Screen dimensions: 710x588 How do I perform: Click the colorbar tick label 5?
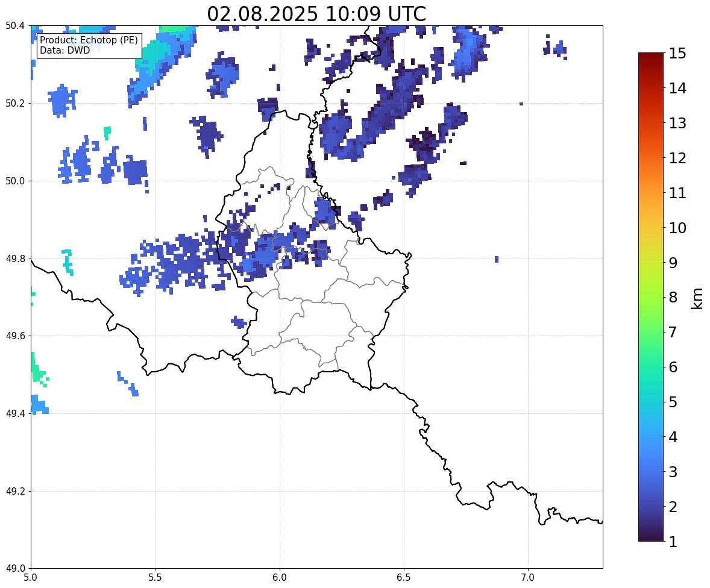[673, 402]
